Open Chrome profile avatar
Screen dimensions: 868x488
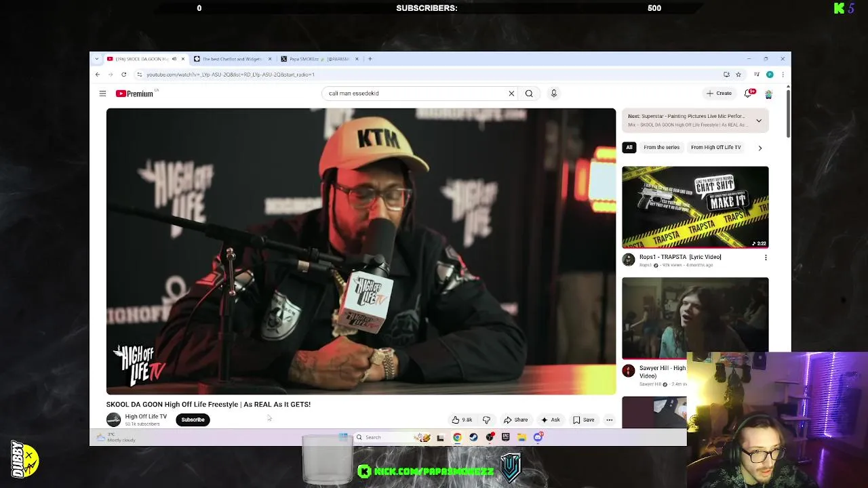(x=770, y=75)
